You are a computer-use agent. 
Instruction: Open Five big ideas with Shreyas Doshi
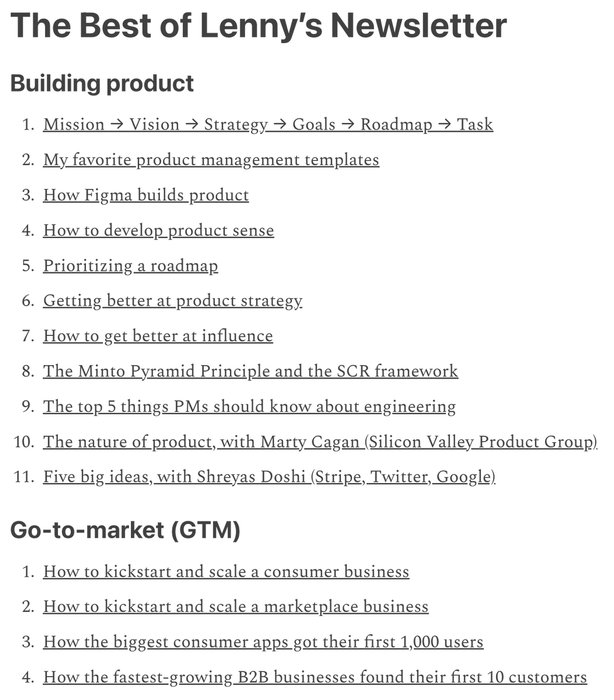click(268, 477)
